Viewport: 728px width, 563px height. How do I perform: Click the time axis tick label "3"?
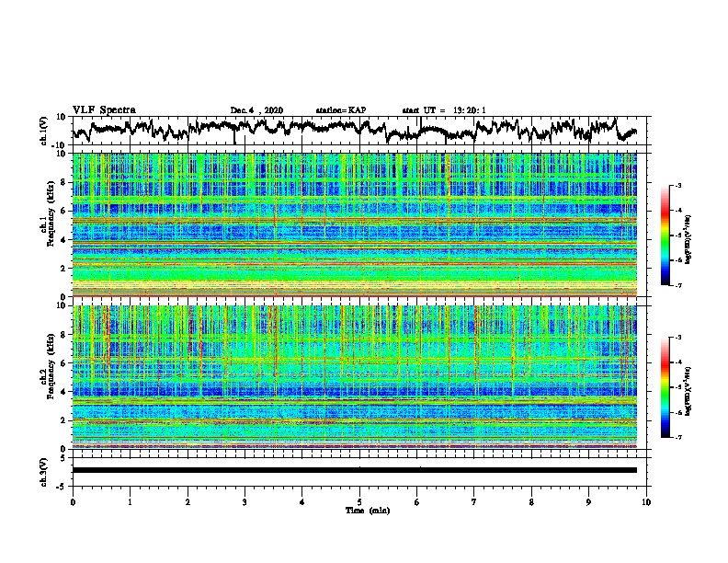245,502
